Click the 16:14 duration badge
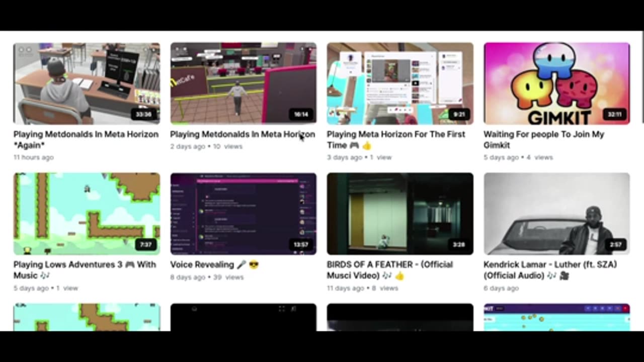644x362 pixels. coord(301,115)
